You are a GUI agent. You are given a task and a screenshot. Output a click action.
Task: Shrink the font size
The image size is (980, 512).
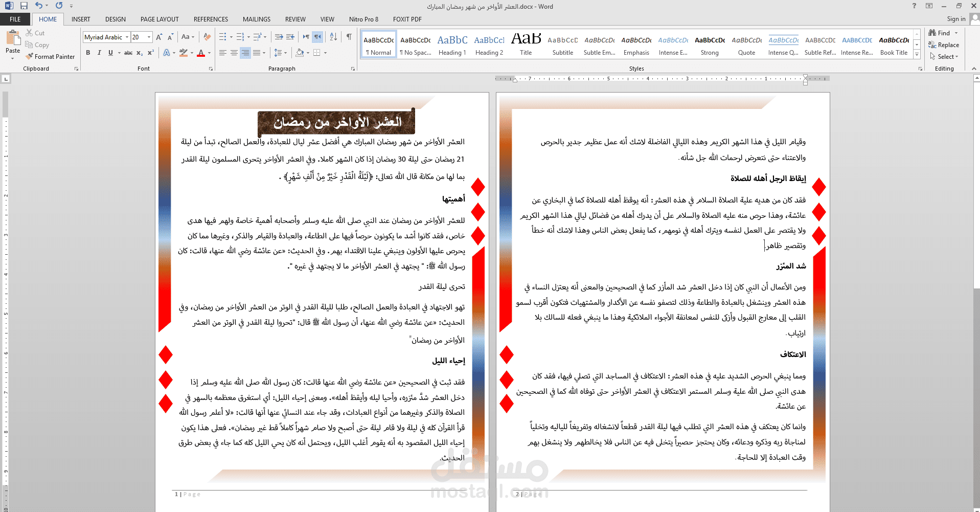tap(170, 37)
